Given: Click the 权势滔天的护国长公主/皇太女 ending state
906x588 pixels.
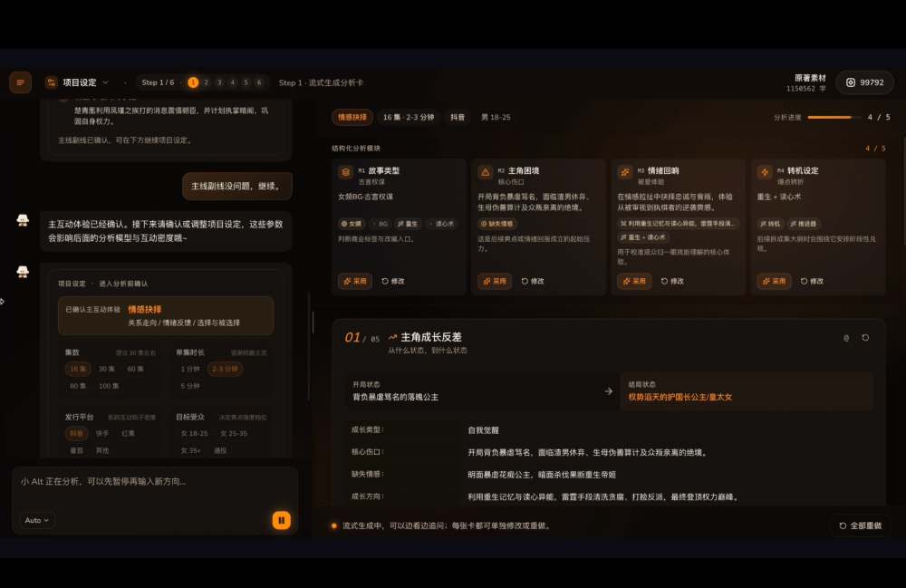Looking at the screenshot, I should click(680, 398).
